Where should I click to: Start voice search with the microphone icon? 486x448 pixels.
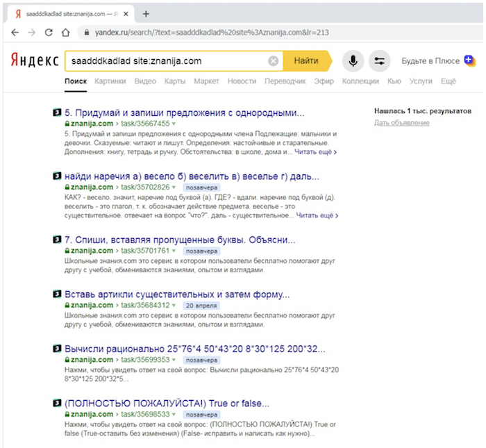click(353, 61)
